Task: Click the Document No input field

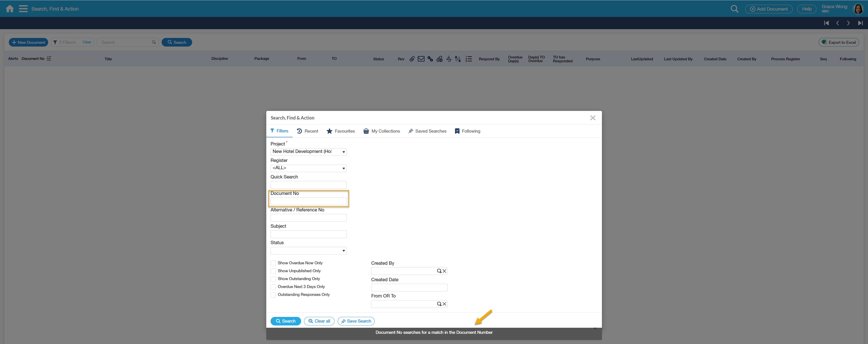Action: 308,201
